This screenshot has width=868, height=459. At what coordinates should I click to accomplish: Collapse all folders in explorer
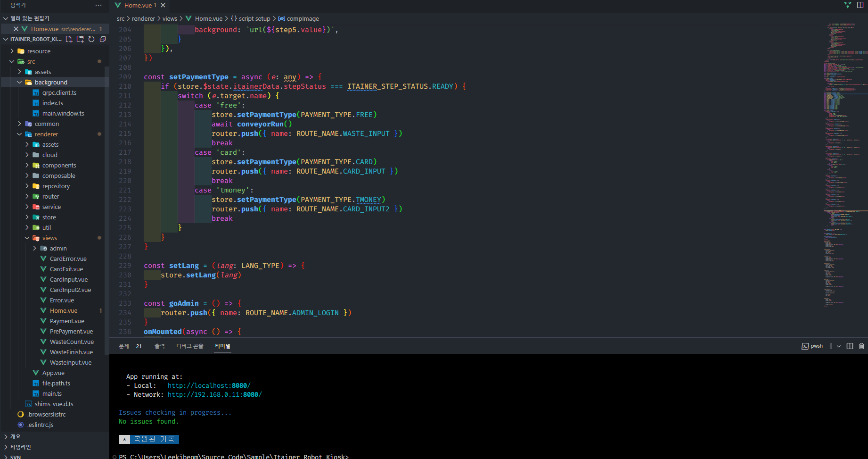103,39
